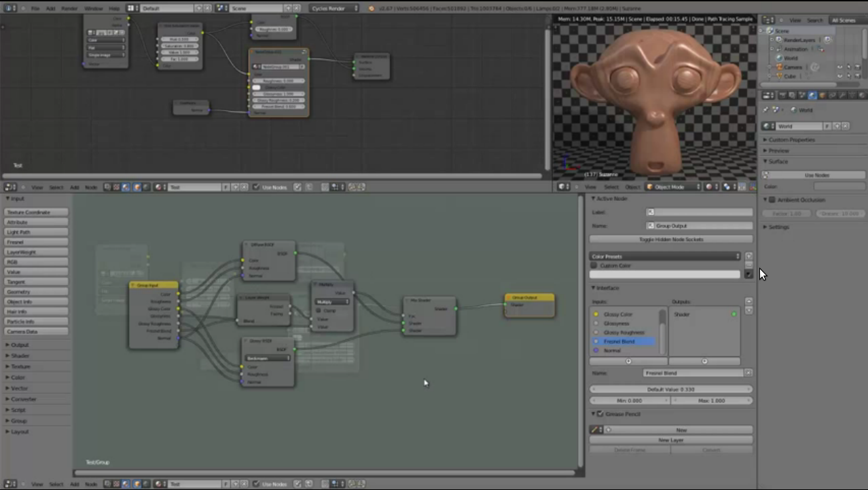The image size is (868, 490).
Task: Open the Color Presets dropdown
Action: point(665,257)
